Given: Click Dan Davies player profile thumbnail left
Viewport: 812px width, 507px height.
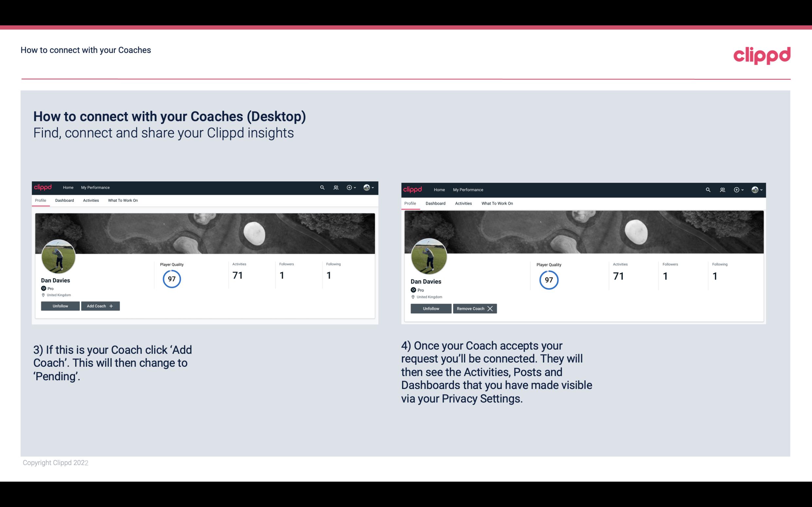Looking at the screenshot, I should pos(59,255).
